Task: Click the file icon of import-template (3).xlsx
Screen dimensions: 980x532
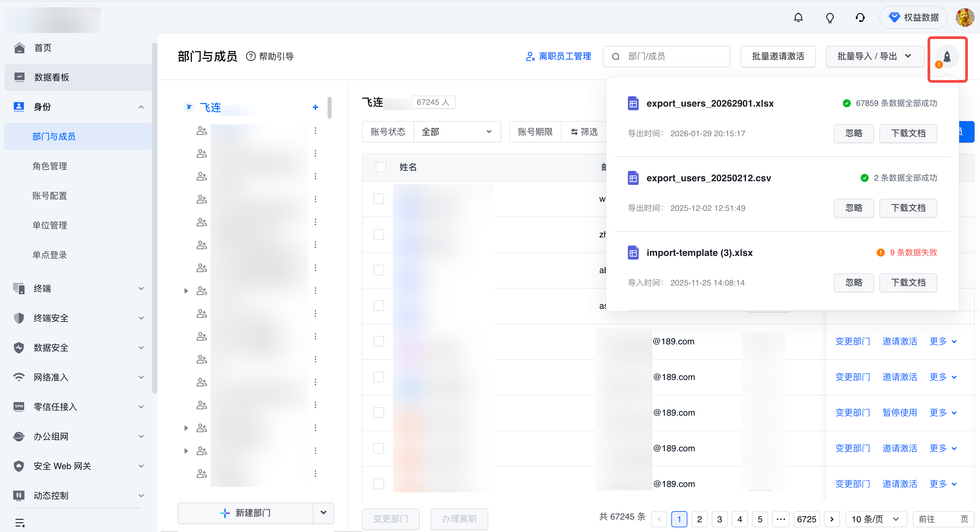Action: point(633,253)
